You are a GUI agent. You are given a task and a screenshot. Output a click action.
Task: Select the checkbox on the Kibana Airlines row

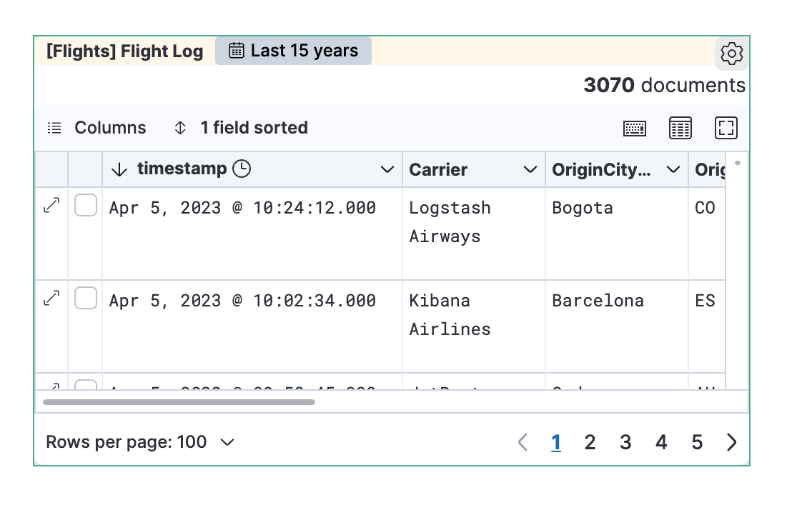pyautogui.click(x=85, y=298)
